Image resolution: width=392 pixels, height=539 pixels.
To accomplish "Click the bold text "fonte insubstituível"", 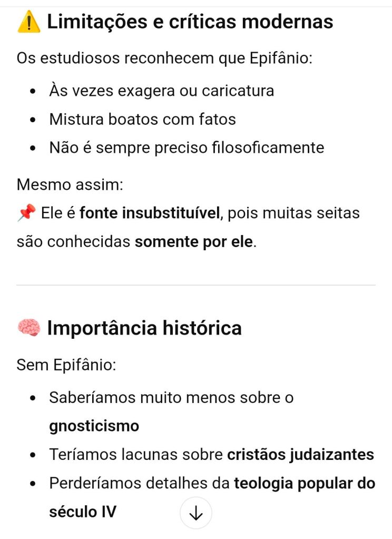I will pyautogui.click(x=152, y=214).
